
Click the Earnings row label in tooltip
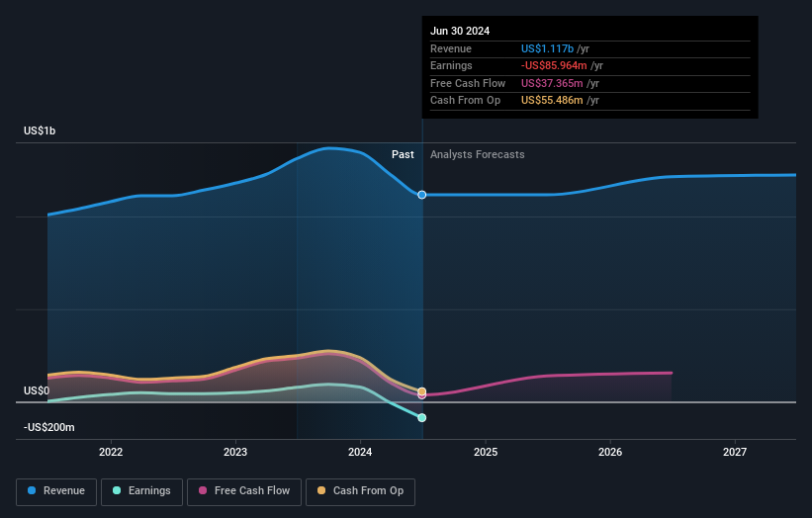[451, 65]
